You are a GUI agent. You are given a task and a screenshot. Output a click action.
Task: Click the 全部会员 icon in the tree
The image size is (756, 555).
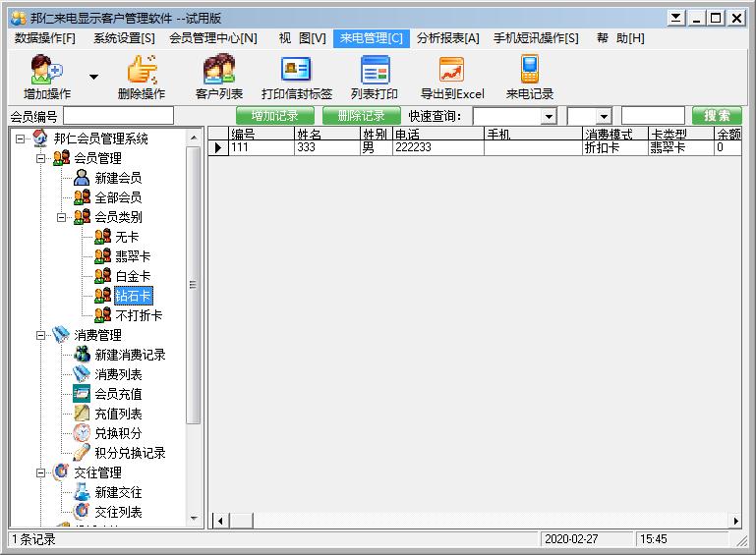click(x=82, y=197)
